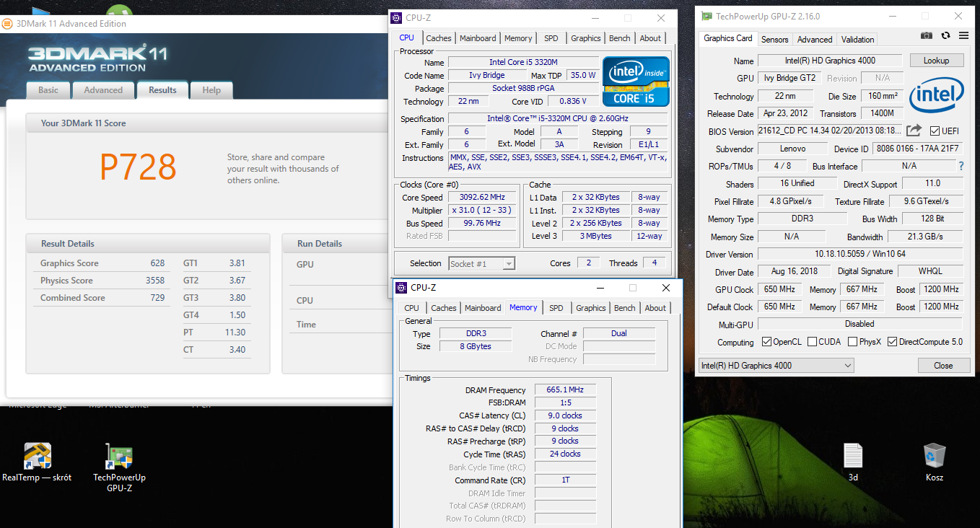Switch to the Advanced tab in GPU-Z
Image resolution: width=980 pixels, height=528 pixels.
click(x=815, y=40)
